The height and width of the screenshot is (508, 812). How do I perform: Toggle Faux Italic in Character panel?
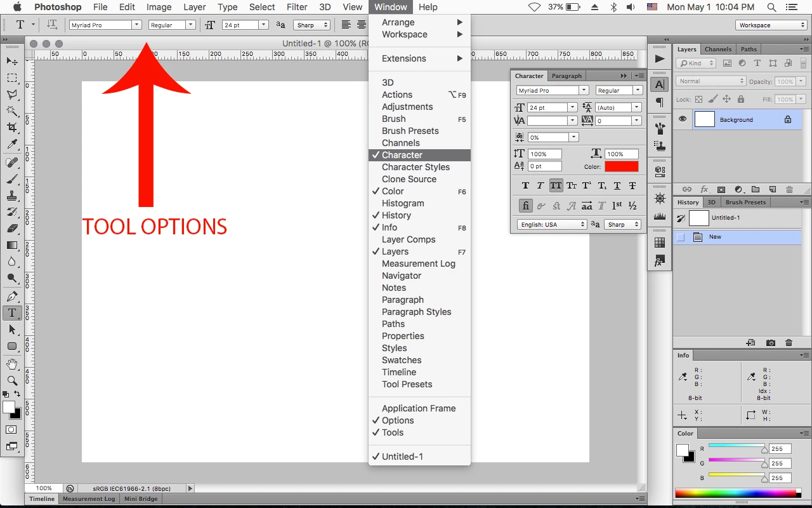click(x=540, y=186)
